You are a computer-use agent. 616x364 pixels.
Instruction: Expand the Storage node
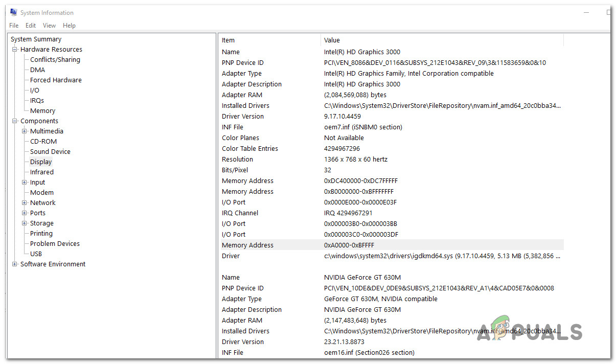(25, 223)
